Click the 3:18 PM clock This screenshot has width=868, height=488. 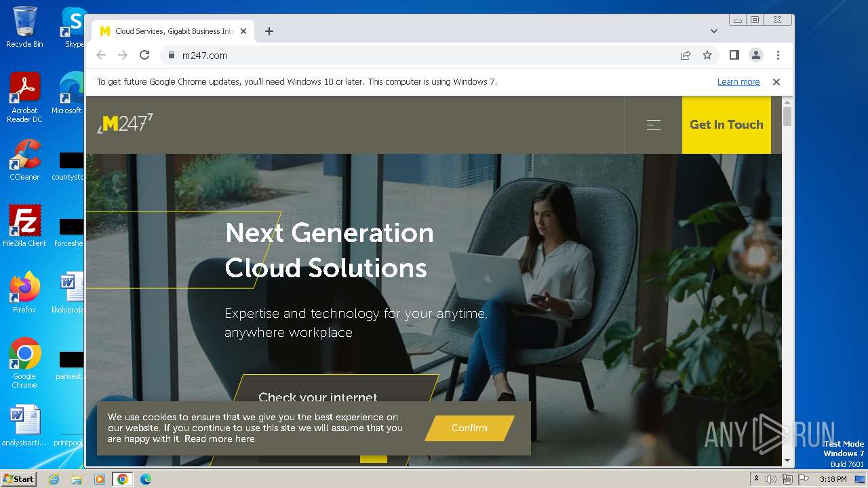[x=833, y=479]
